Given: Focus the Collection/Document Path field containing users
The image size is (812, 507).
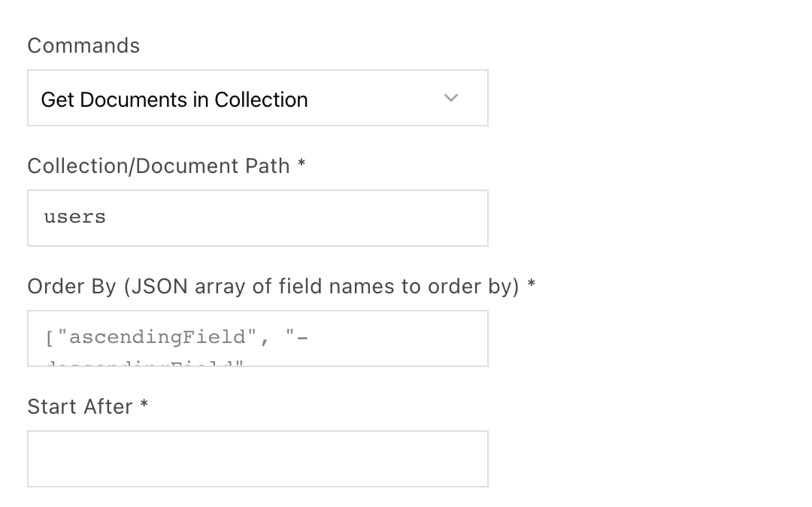Looking at the screenshot, I should pos(258,218).
